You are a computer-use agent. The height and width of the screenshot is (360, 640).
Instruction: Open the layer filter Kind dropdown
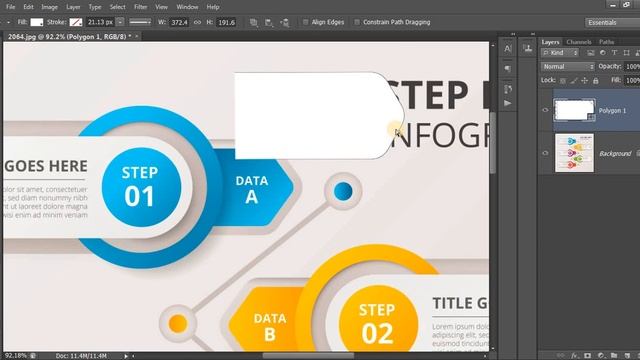pos(560,53)
